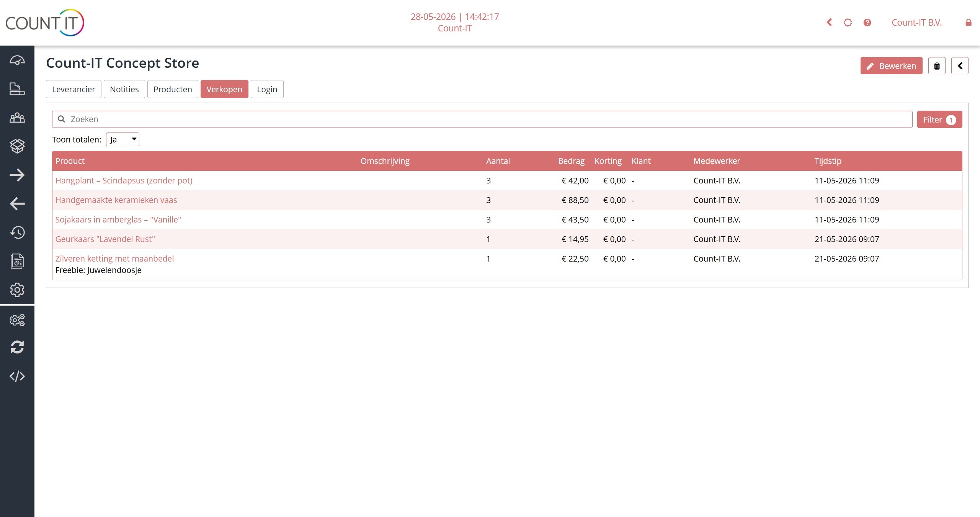
Task: Click the header back chevron icon
Action: 829,23
